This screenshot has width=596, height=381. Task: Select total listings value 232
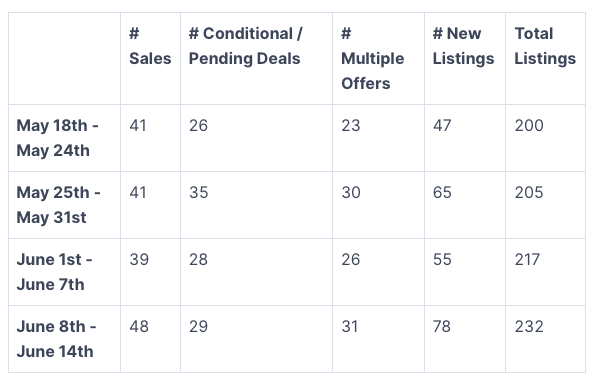click(x=529, y=326)
